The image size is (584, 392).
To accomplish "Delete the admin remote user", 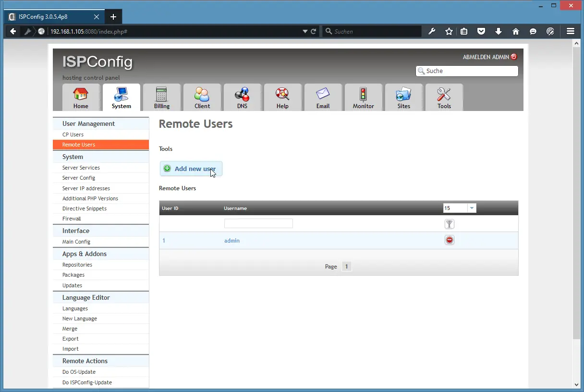I will point(450,240).
